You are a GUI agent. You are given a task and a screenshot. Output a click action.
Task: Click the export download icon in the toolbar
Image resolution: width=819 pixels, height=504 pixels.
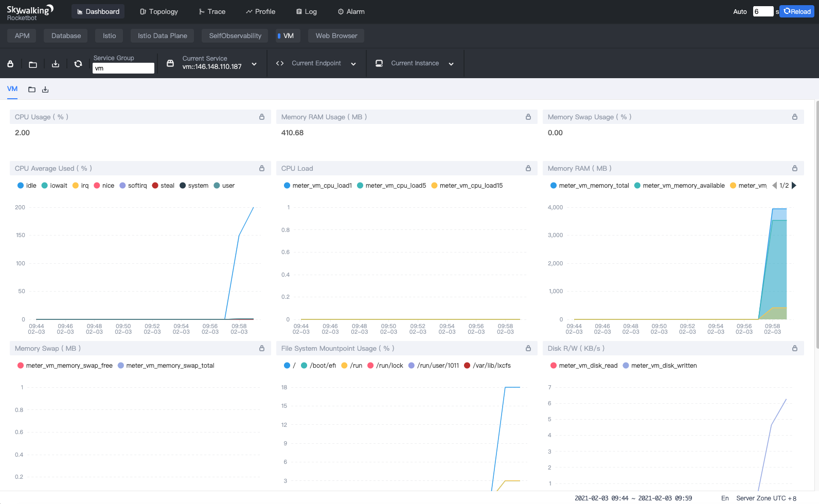56,64
